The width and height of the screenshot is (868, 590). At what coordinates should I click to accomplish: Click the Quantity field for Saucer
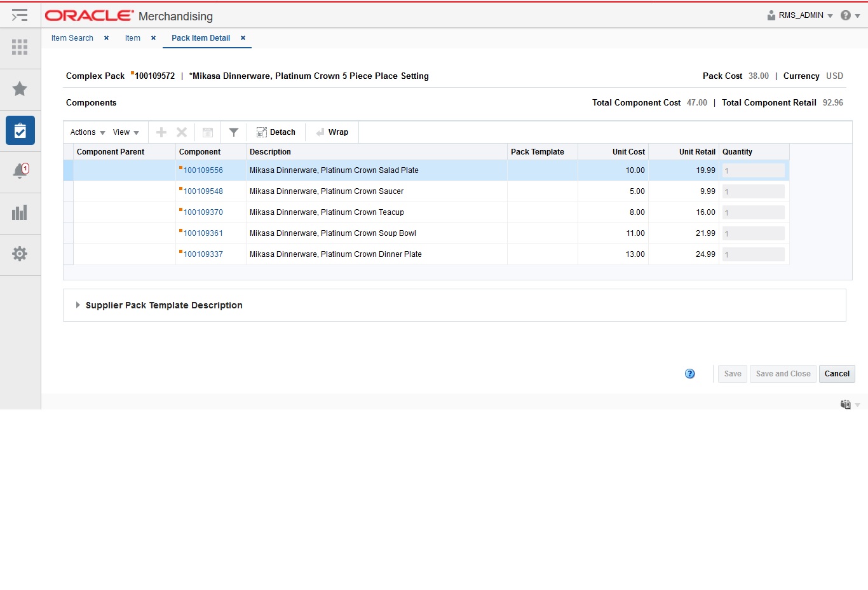[754, 191]
